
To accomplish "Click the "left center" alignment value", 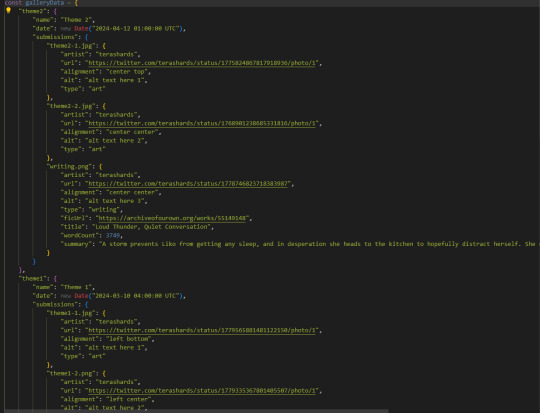I will click(128, 399).
